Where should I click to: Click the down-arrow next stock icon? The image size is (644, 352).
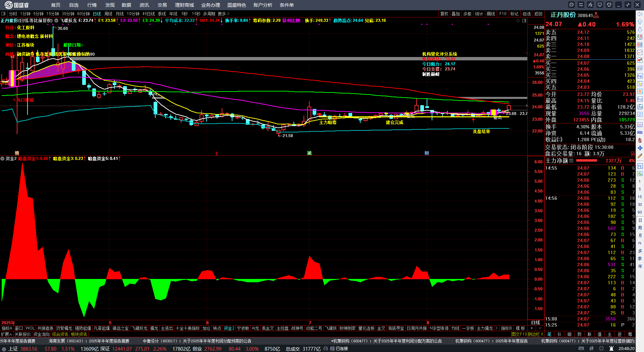coord(640,29)
